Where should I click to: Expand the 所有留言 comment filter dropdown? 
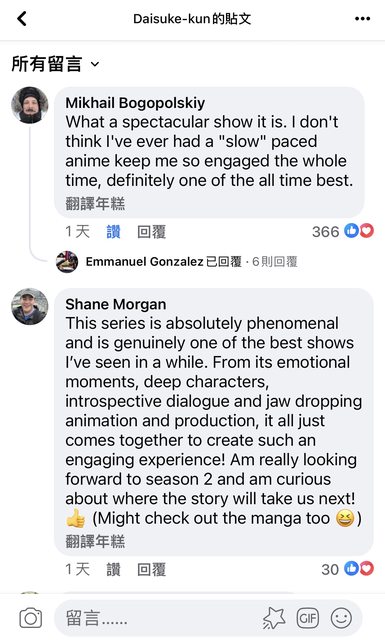(55, 64)
